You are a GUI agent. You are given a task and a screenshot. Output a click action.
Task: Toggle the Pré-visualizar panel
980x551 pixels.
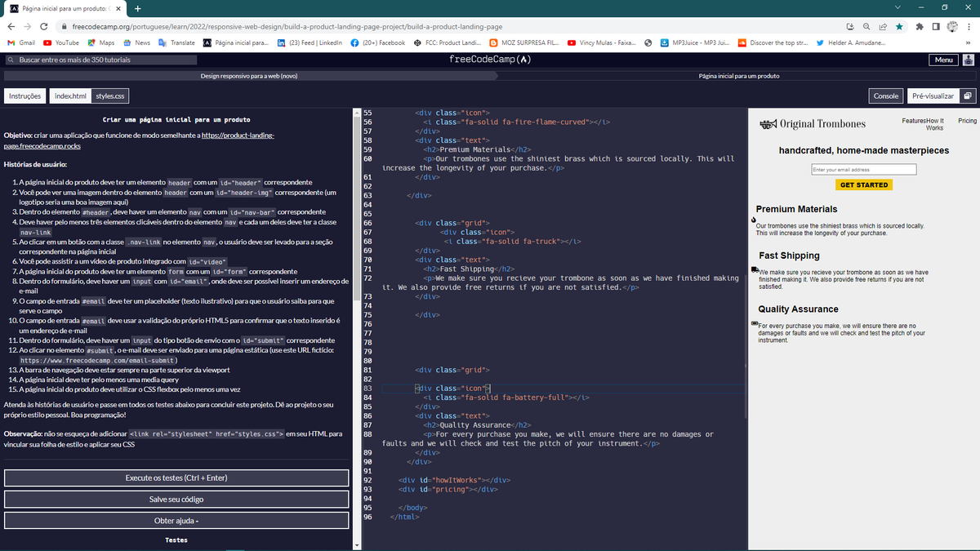pyautogui.click(x=933, y=96)
